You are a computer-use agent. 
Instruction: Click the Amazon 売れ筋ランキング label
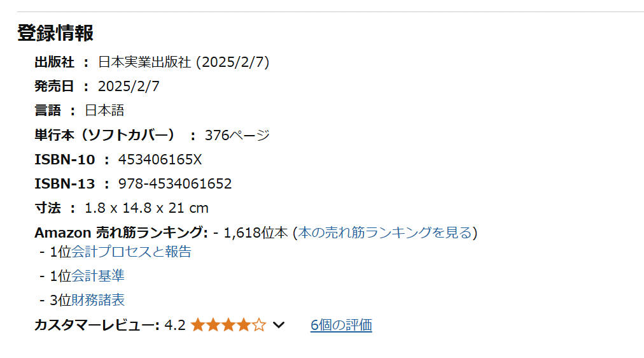click(x=121, y=233)
